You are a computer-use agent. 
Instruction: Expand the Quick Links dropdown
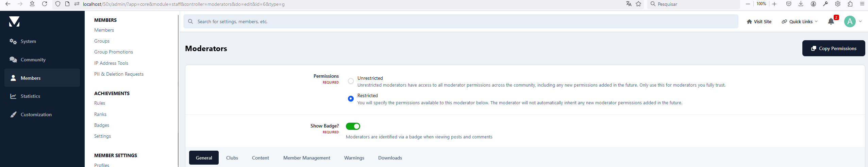point(800,21)
